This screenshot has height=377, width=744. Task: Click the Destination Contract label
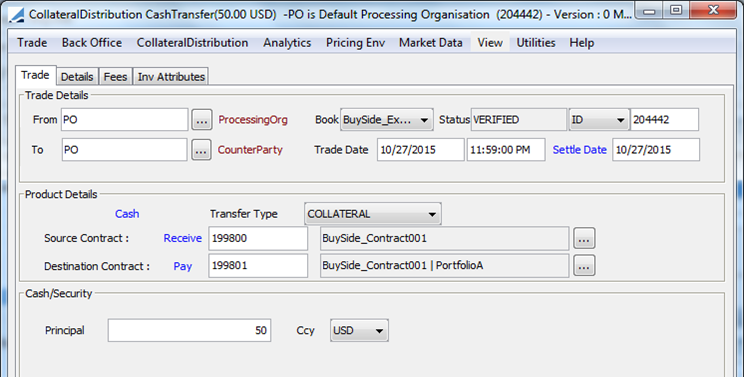coord(97,266)
